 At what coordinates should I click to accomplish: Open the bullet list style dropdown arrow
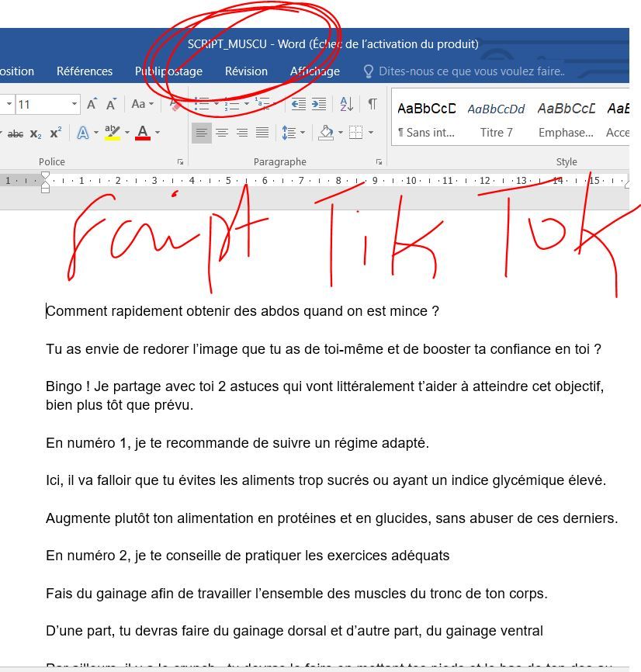coord(216,104)
